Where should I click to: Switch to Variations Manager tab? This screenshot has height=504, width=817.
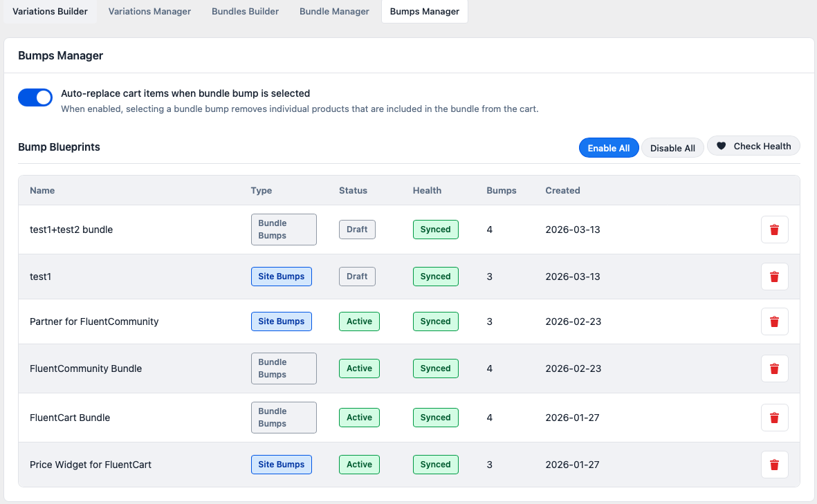click(149, 12)
